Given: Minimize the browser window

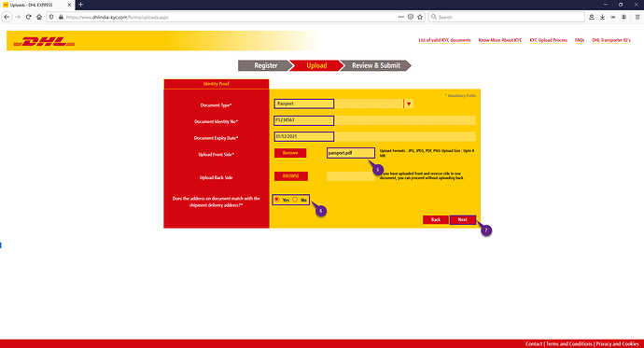Looking at the screenshot, I should [605, 5].
